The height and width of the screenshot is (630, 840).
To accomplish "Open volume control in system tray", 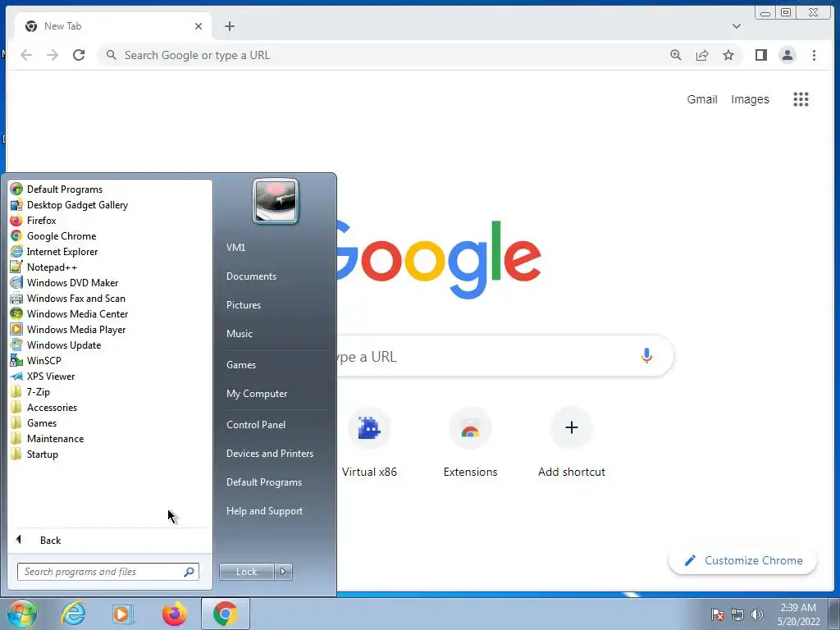I will click(757, 614).
